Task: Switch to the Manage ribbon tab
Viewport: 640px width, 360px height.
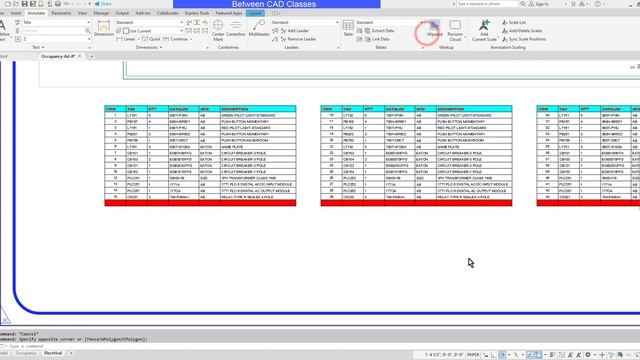Action: (x=101, y=13)
